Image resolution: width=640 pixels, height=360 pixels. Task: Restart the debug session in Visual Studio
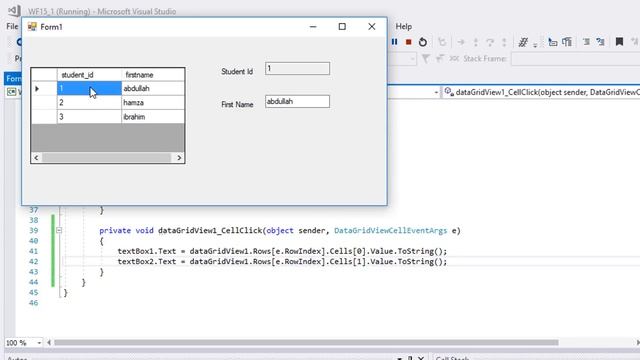[423, 42]
